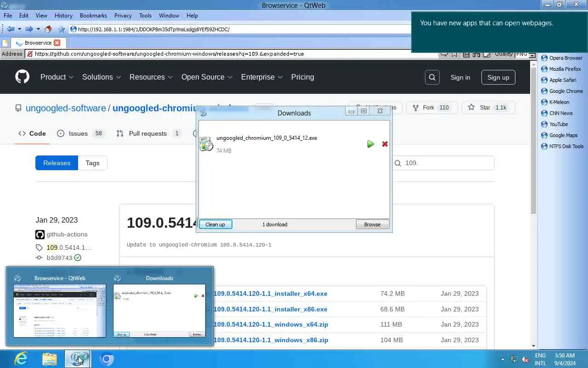Expand the Solutions menu
Screen dimensions: 588x368
[102, 77]
